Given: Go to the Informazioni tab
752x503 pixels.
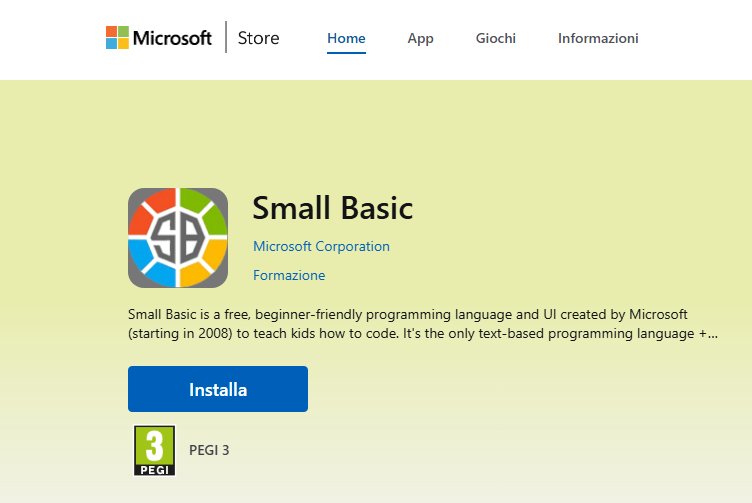Looking at the screenshot, I should (x=598, y=38).
